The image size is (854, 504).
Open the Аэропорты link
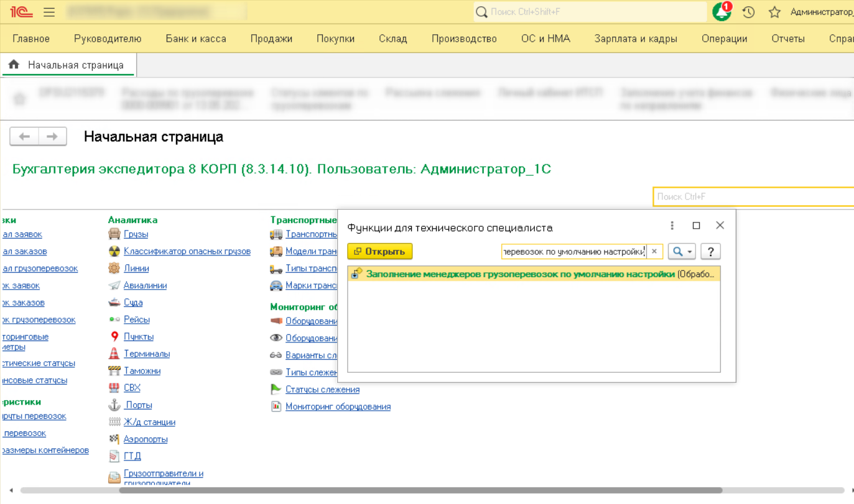click(146, 439)
